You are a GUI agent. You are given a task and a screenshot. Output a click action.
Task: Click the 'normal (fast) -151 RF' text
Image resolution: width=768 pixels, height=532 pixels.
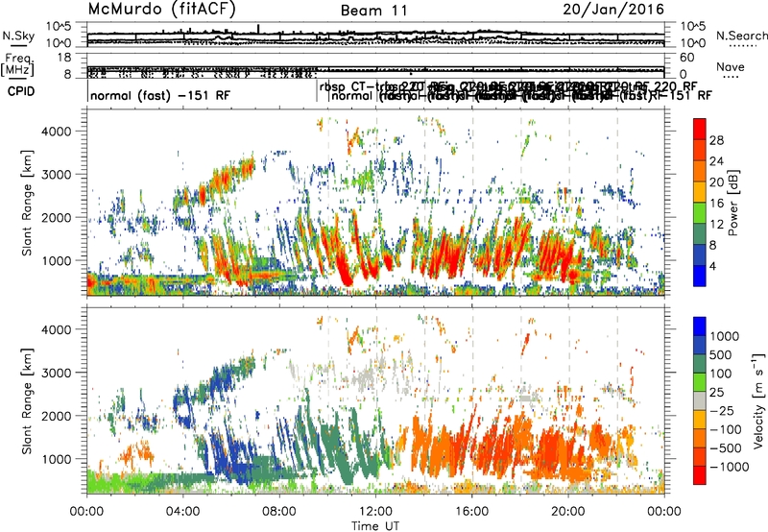tap(160, 95)
